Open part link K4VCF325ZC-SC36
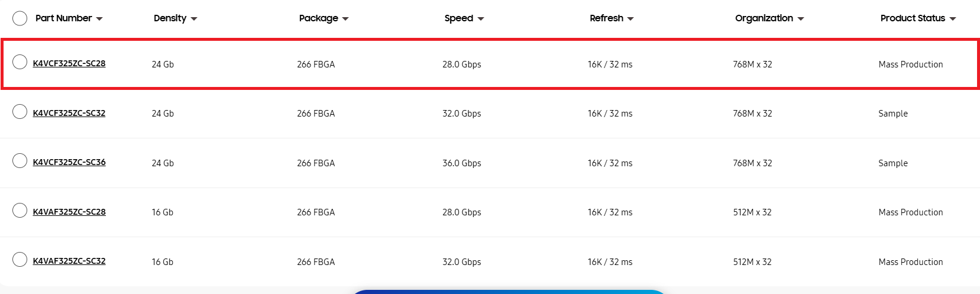This screenshot has width=980, height=294. pyautogui.click(x=69, y=163)
